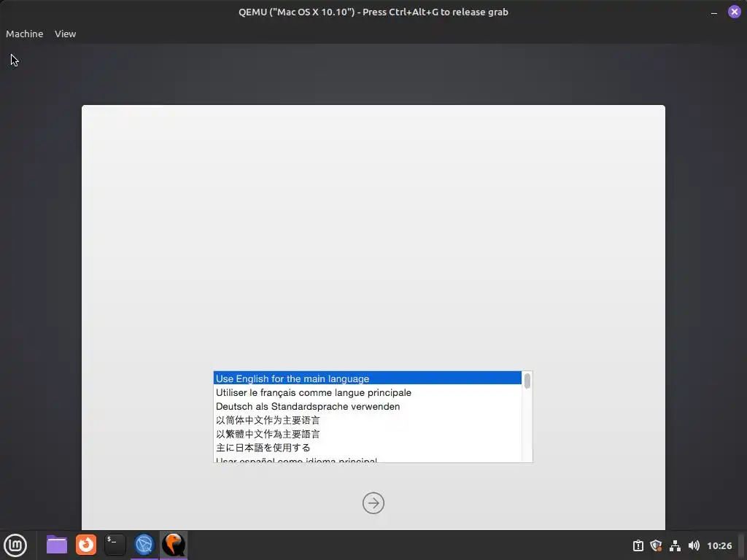Choose 主に日本語を使用する language row
This screenshot has width=747, height=560.
pyautogui.click(x=368, y=448)
